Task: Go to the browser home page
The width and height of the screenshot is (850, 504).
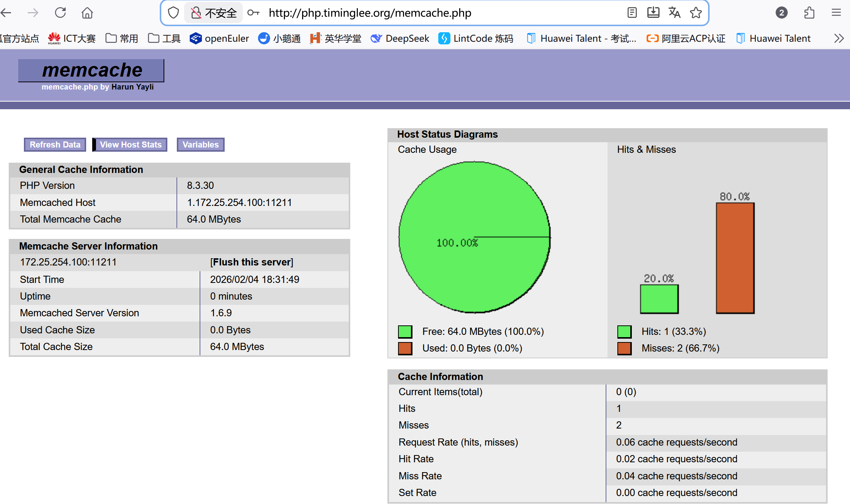Action: pyautogui.click(x=87, y=13)
